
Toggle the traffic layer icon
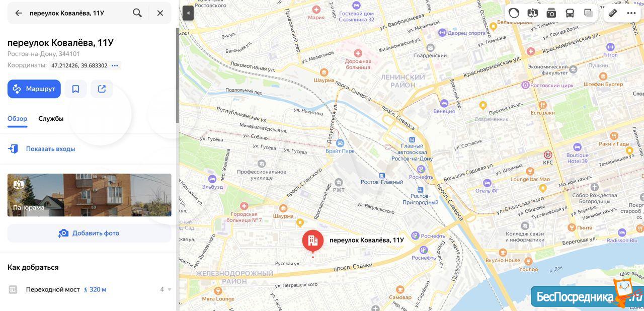click(514, 13)
